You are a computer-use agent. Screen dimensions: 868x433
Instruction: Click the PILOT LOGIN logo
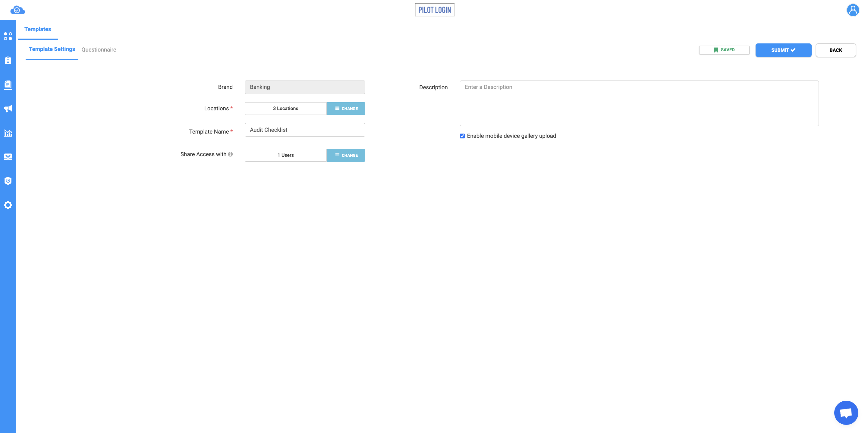pos(434,10)
